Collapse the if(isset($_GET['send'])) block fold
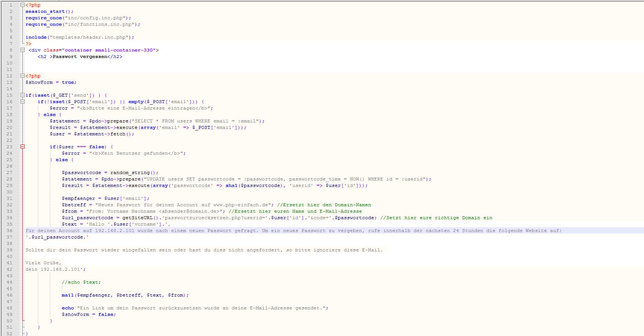This screenshot has width=644, height=336. [22, 95]
